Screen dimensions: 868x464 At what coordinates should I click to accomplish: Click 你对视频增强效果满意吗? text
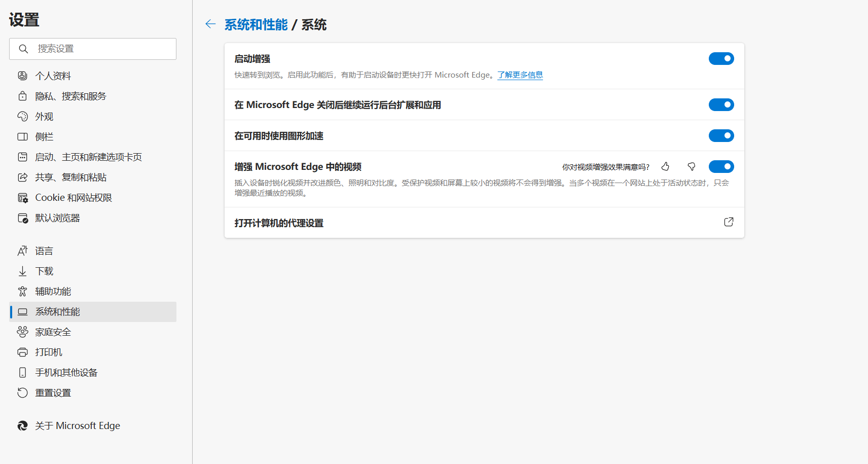click(x=606, y=167)
